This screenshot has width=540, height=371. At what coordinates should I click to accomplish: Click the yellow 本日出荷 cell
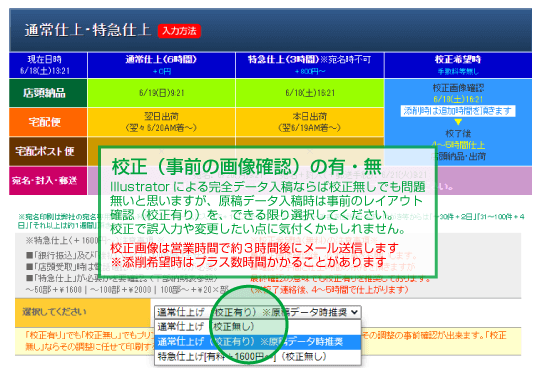pos(310,122)
